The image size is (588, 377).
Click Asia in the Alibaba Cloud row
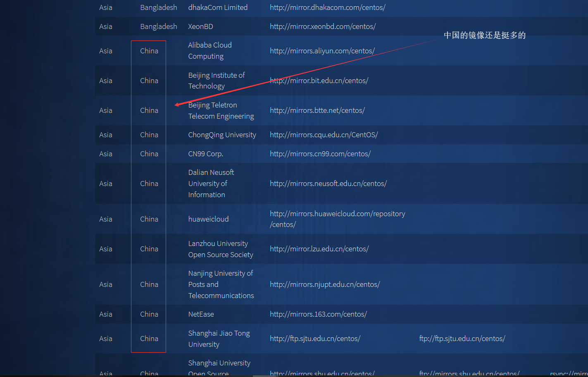pos(106,51)
